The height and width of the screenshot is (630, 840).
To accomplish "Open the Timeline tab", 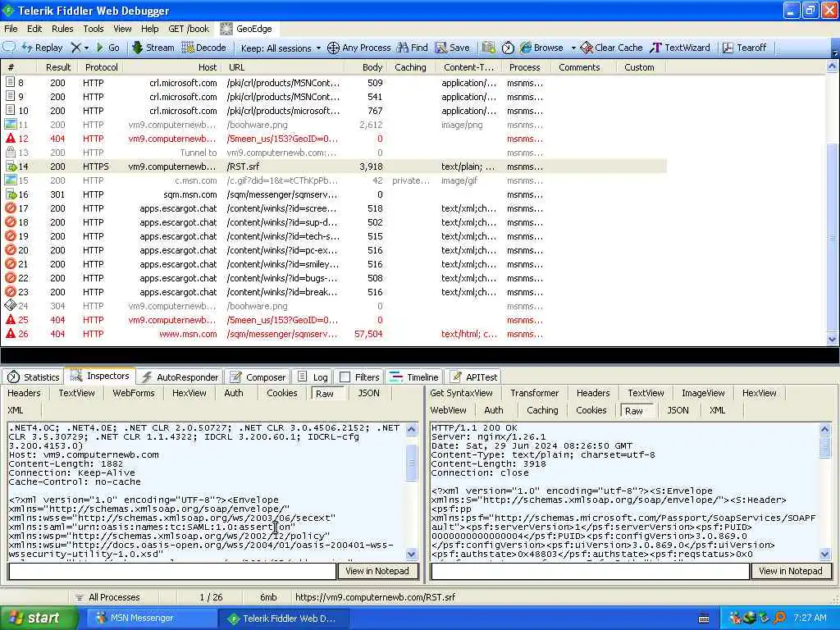I will (x=413, y=377).
